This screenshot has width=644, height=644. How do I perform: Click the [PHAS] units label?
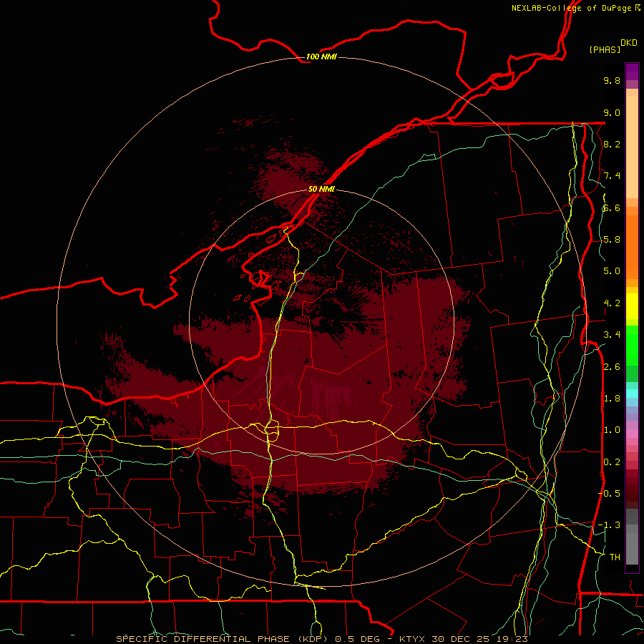605,49
